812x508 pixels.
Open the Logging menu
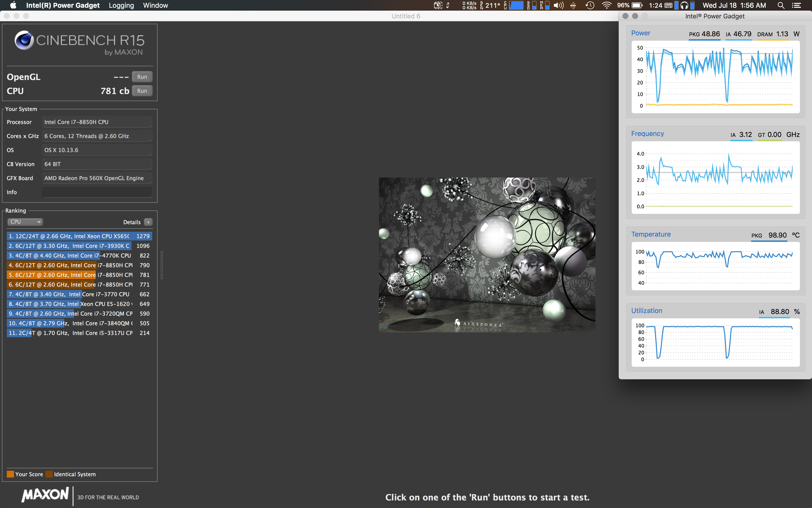pyautogui.click(x=121, y=5)
